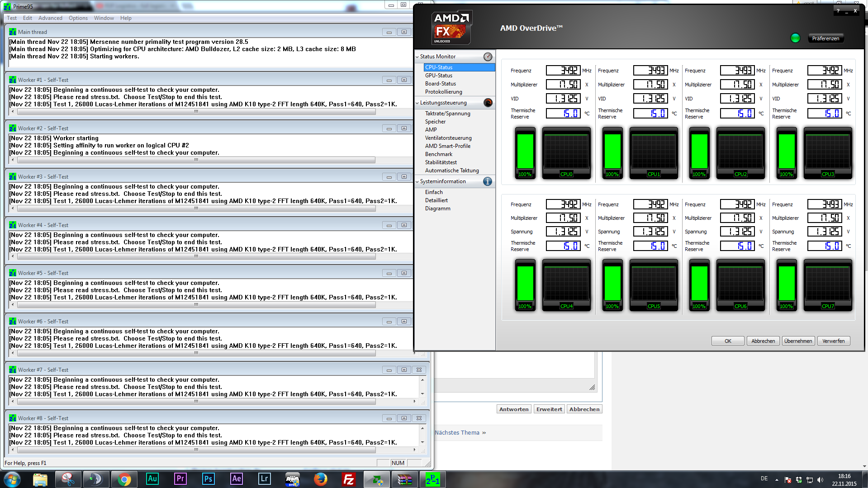Click the help question mark in AMD OverDrive

[838, 11]
